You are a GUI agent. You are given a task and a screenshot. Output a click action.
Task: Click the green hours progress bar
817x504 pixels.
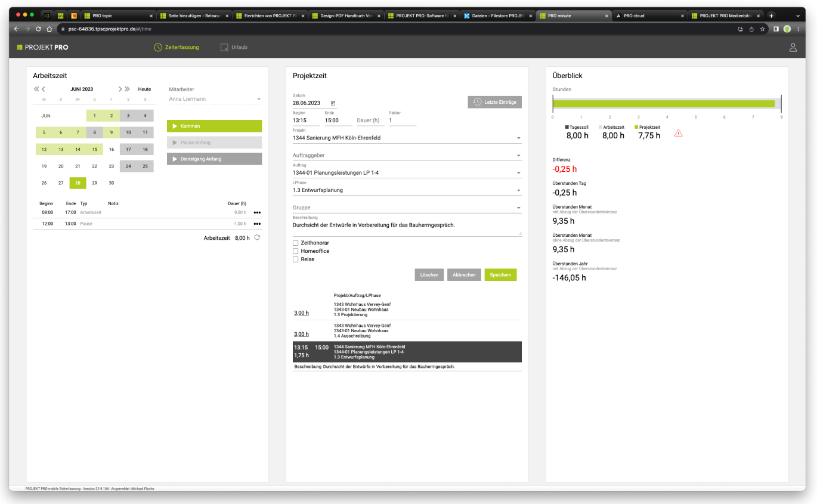(663, 104)
